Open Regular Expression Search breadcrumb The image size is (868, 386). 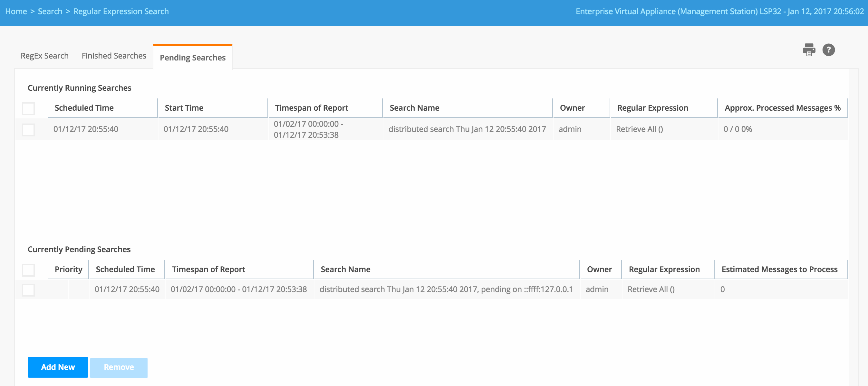tap(121, 12)
